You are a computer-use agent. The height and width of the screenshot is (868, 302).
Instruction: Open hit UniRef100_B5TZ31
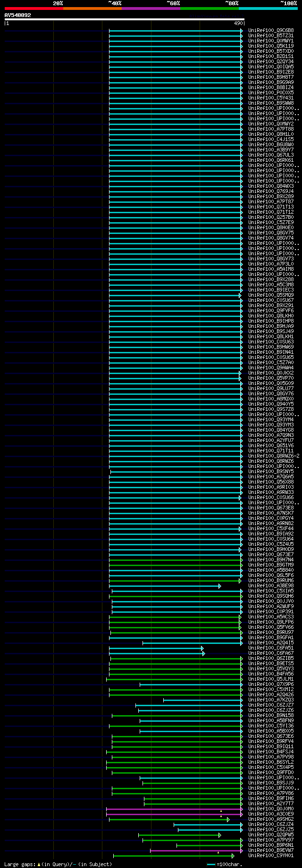coord(271,35)
